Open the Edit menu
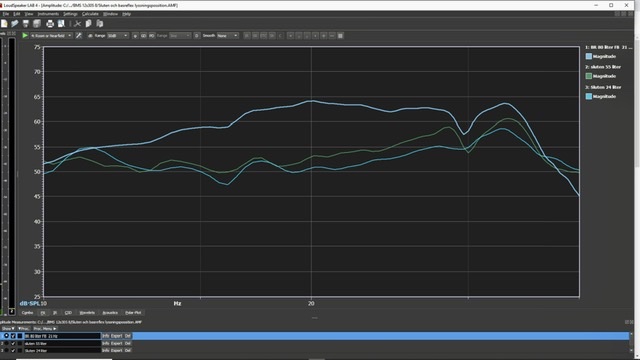This screenshot has width=640, height=360. (x=17, y=14)
